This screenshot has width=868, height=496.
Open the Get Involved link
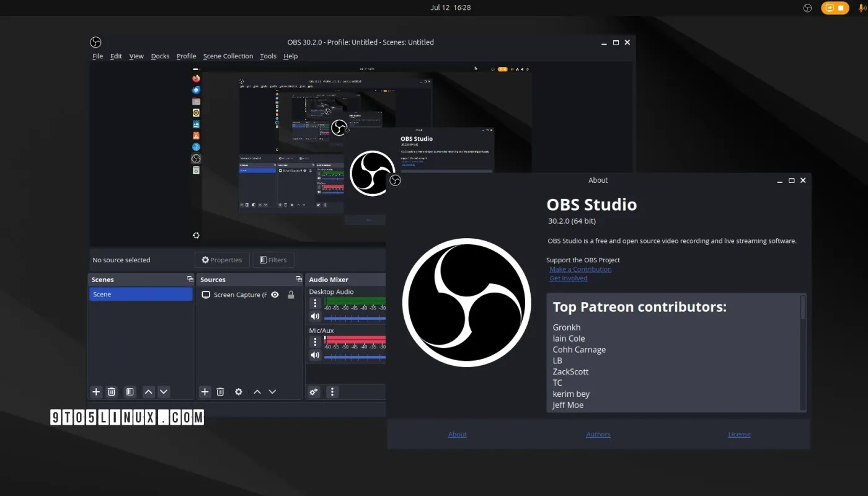tap(569, 278)
